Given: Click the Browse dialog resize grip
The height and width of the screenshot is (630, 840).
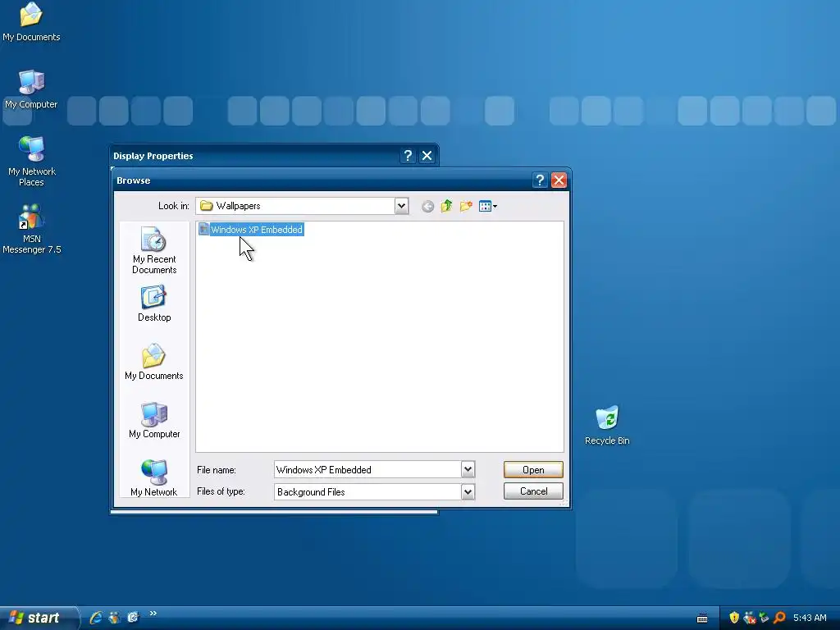Looking at the screenshot, I should pyautogui.click(x=563, y=503).
